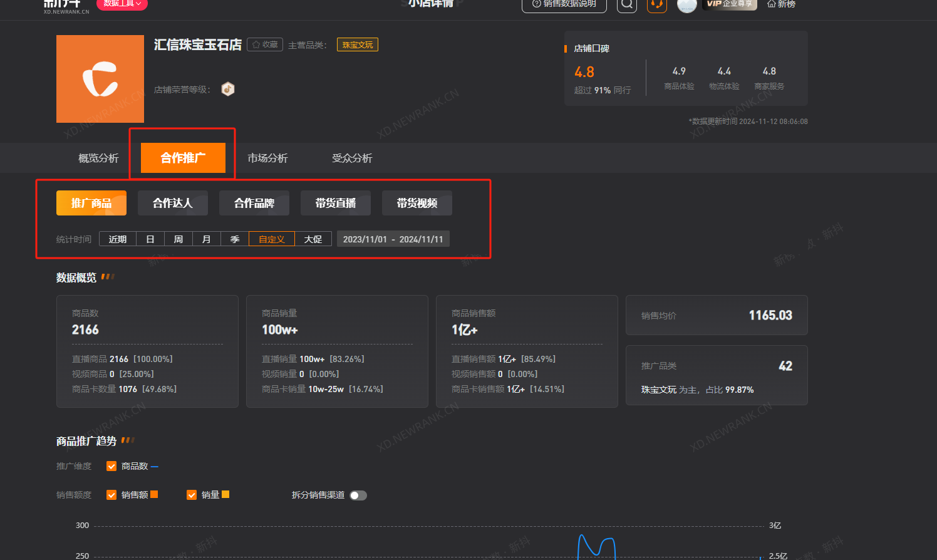Click the orange shop logo thumbnail
The image size is (937, 560).
click(x=100, y=79)
